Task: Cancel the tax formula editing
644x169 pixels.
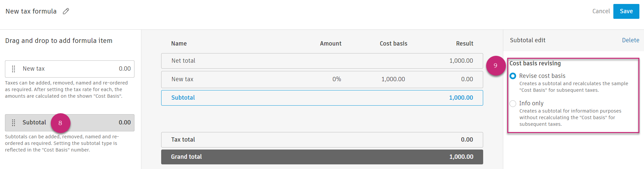Action: click(601, 11)
